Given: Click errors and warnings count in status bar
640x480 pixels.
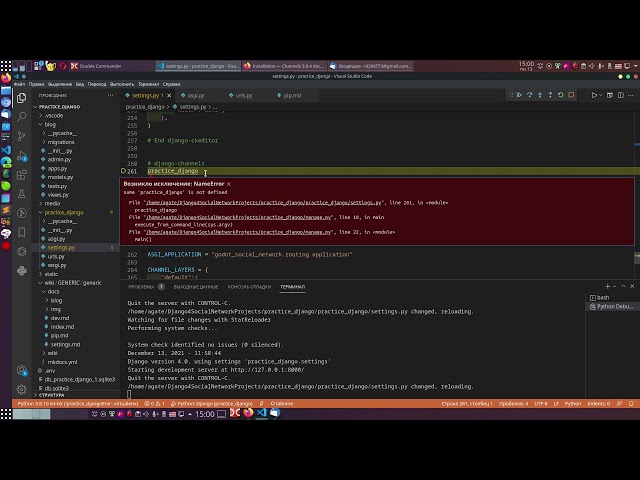Looking at the screenshot, I should point(154,404).
